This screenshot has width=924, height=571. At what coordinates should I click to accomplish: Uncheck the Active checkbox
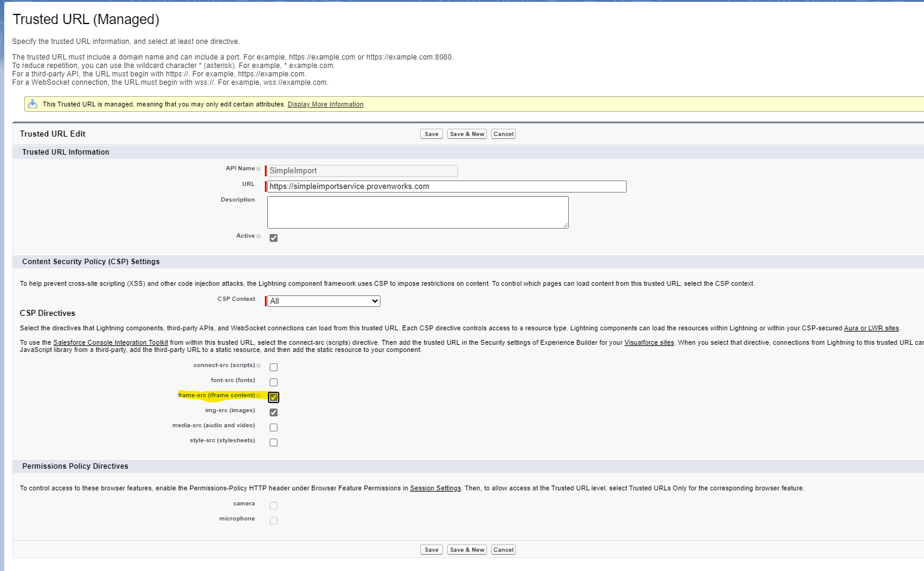point(273,238)
